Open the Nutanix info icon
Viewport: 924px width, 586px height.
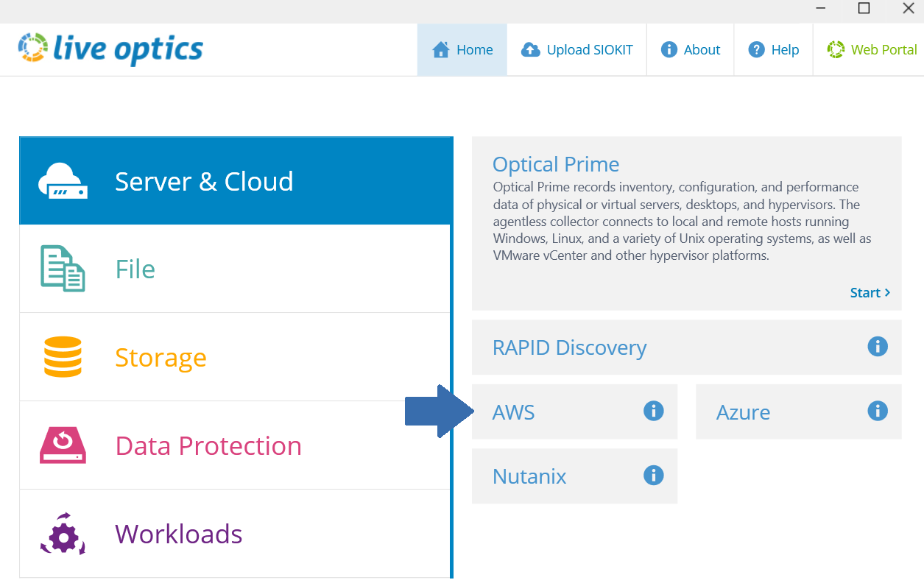(x=652, y=476)
